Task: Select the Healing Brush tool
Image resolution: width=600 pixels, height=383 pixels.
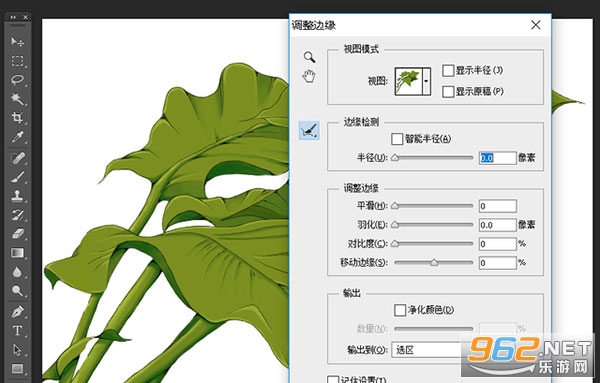Action: point(17,158)
